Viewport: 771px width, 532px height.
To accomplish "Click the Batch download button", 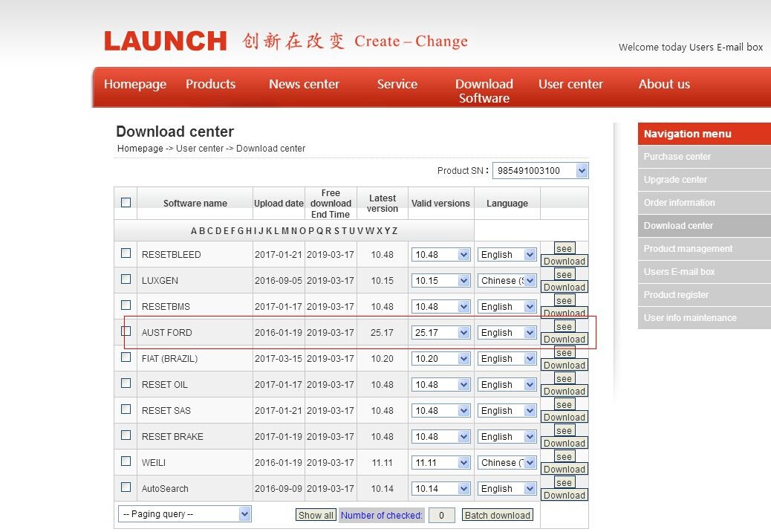I will pos(498,516).
